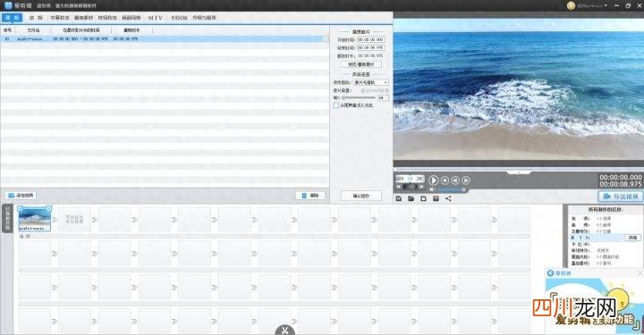Click the stop button under the preview
The image size is (644, 335).
tap(445, 180)
